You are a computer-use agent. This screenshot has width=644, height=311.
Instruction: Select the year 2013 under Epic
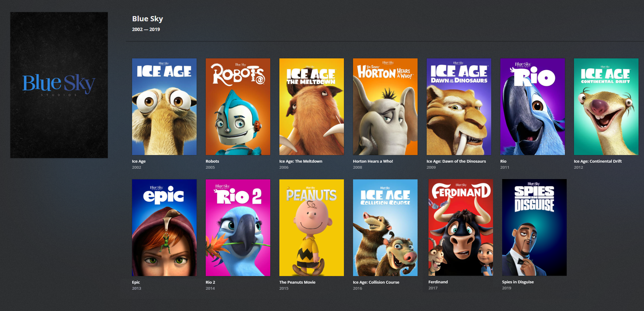pyautogui.click(x=137, y=288)
